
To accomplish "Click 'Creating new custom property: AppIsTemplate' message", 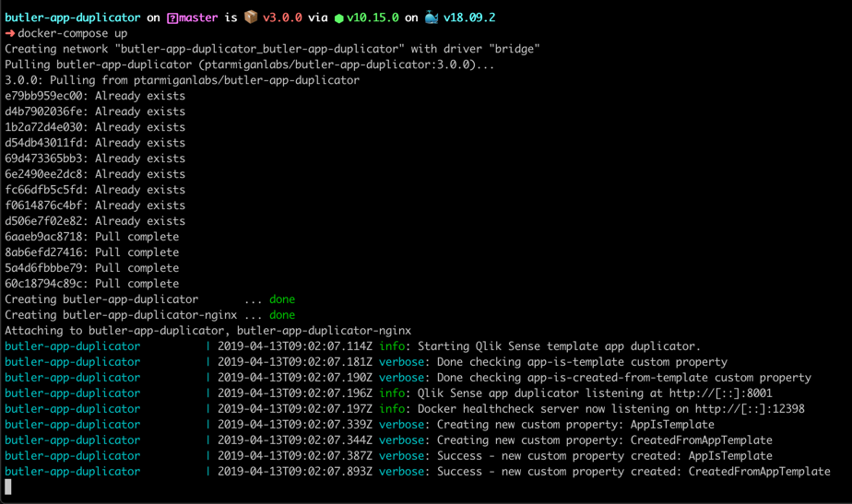I will (575, 425).
